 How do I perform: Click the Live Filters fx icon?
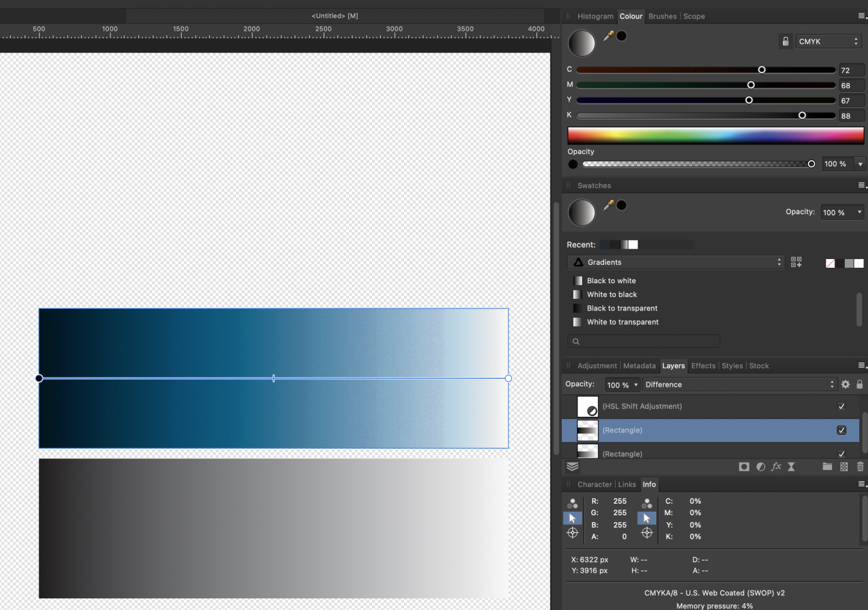776,467
